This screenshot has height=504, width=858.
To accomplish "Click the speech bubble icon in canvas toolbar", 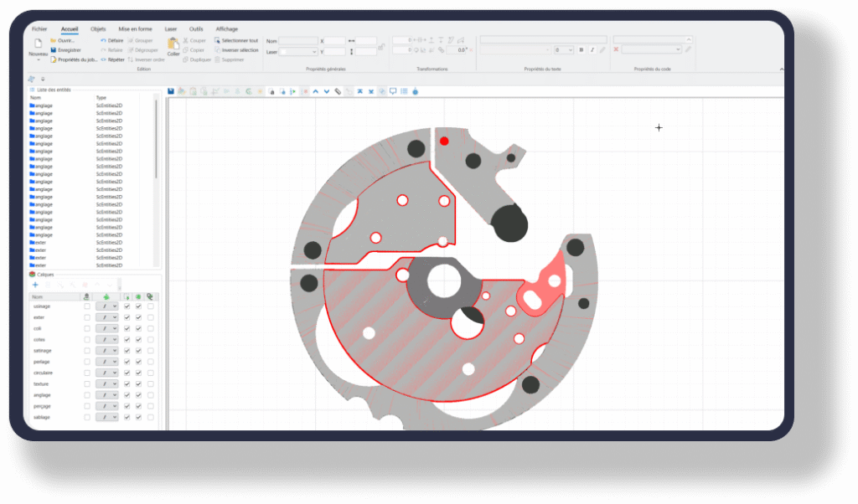I will tap(393, 90).
